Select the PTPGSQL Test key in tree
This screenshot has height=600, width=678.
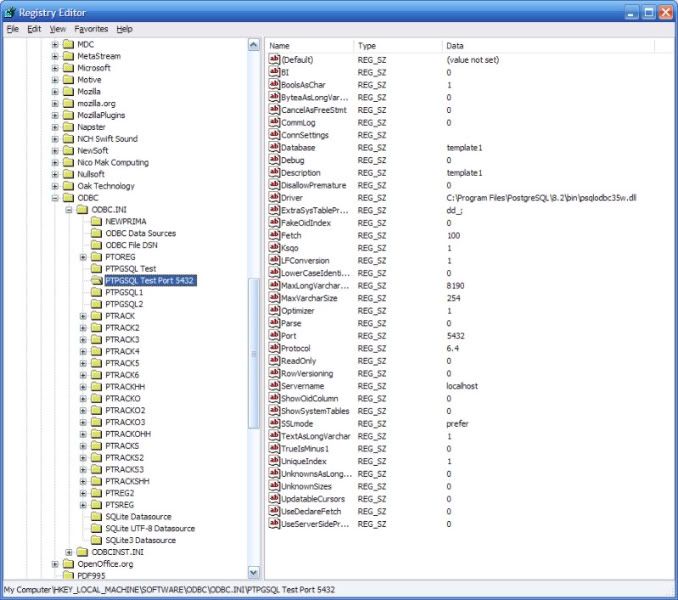[130, 269]
